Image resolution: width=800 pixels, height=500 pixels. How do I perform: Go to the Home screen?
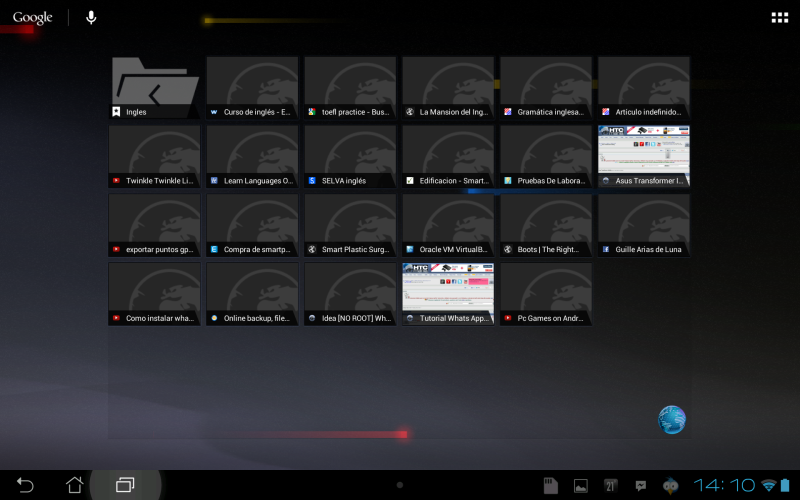75,485
